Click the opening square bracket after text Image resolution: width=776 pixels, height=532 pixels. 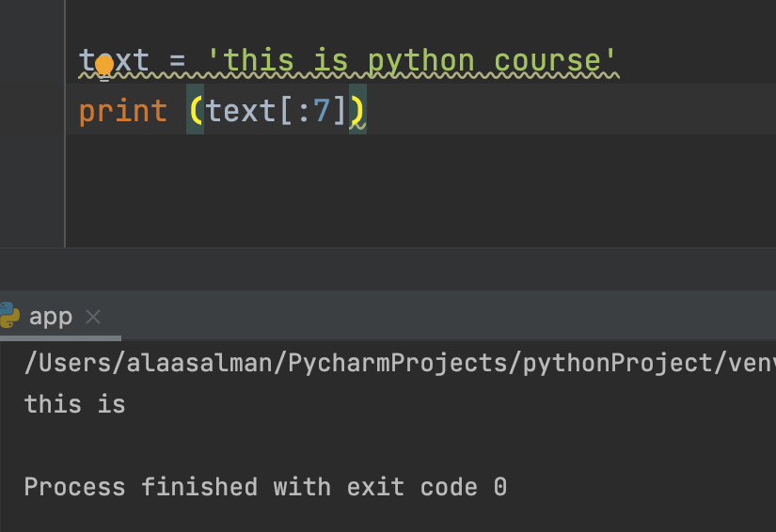(285, 112)
